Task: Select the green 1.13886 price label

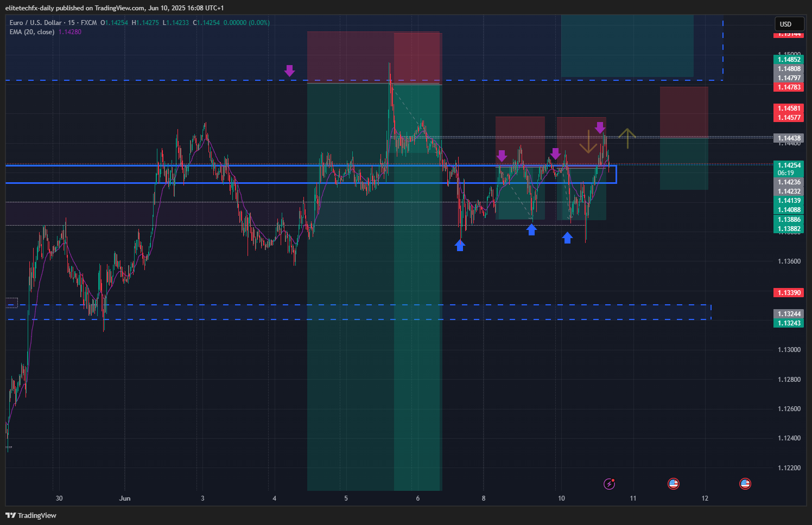Action: tap(789, 220)
